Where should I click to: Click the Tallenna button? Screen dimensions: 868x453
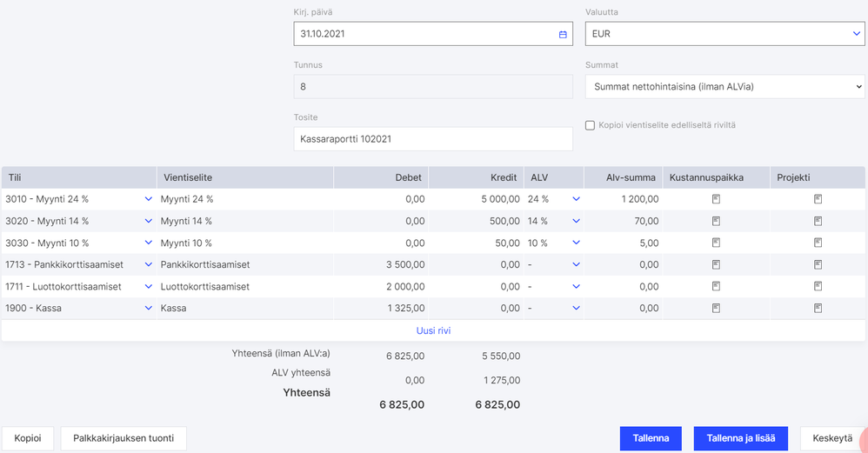coord(651,438)
